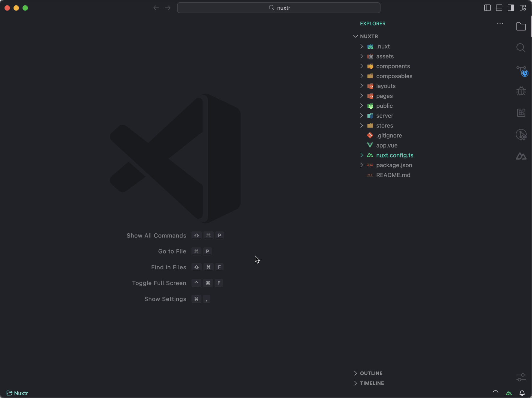The width and height of the screenshot is (532, 398).
Task: Toggle the bottom panel layout
Action: point(499,8)
